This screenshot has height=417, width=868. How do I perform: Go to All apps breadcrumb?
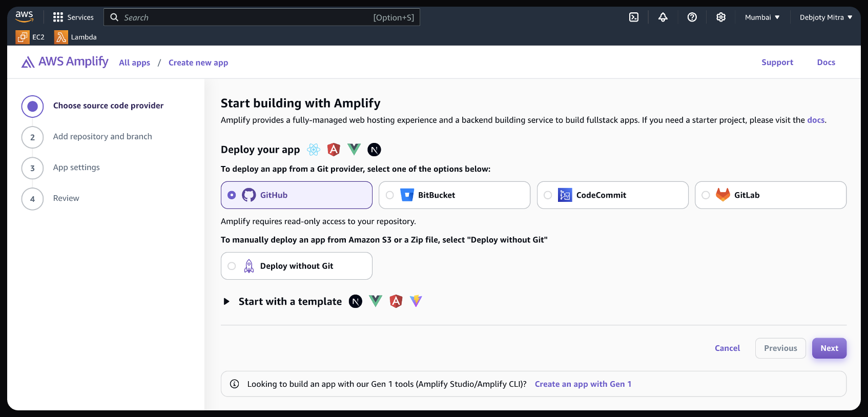[x=135, y=62]
